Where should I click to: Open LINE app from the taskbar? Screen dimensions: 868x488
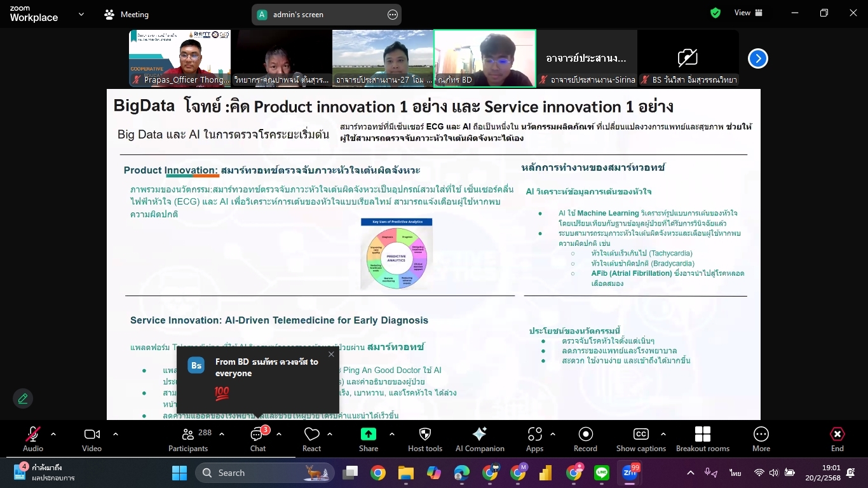pos(602,473)
